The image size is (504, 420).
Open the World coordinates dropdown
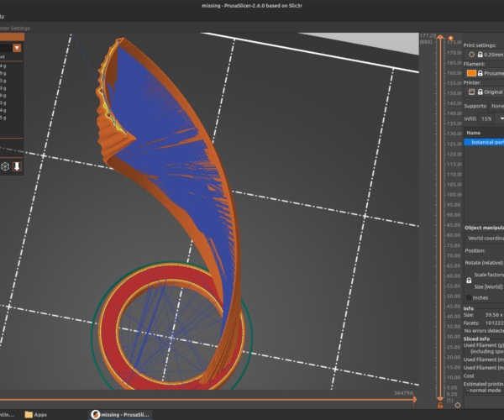(x=485, y=238)
